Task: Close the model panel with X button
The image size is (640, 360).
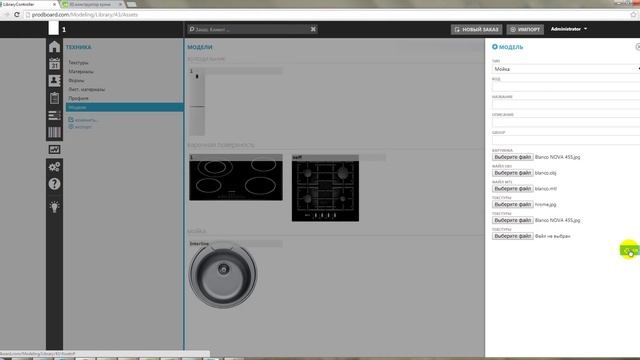Action: (x=638, y=47)
